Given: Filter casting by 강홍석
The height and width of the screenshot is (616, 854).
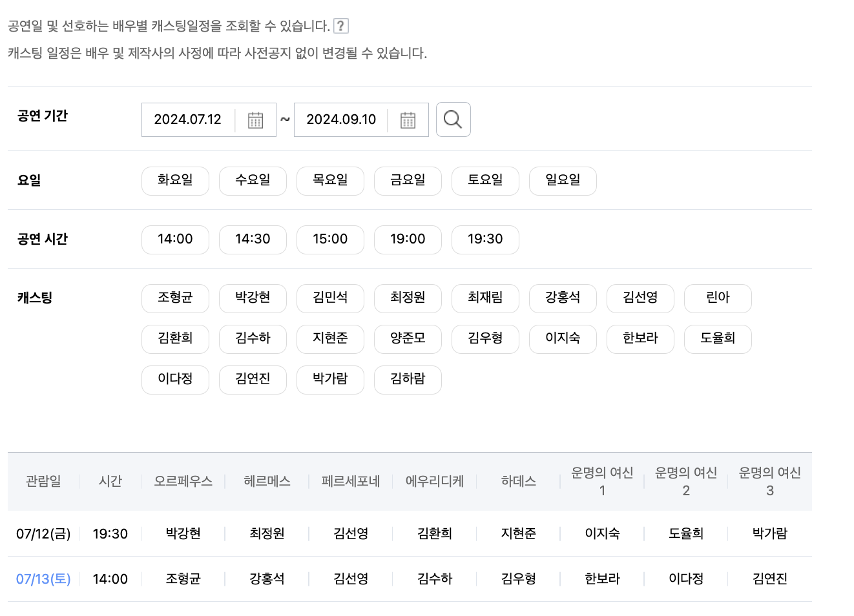Looking at the screenshot, I should pos(563,298).
